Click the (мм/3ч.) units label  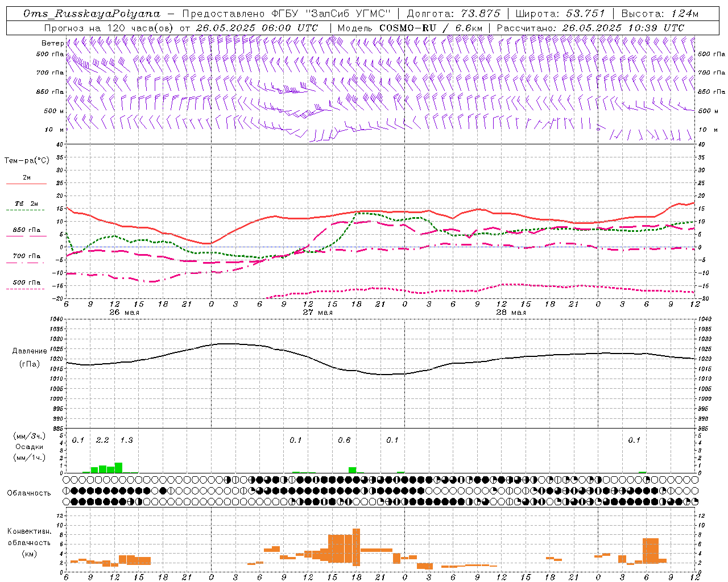pyautogui.click(x=30, y=436)
